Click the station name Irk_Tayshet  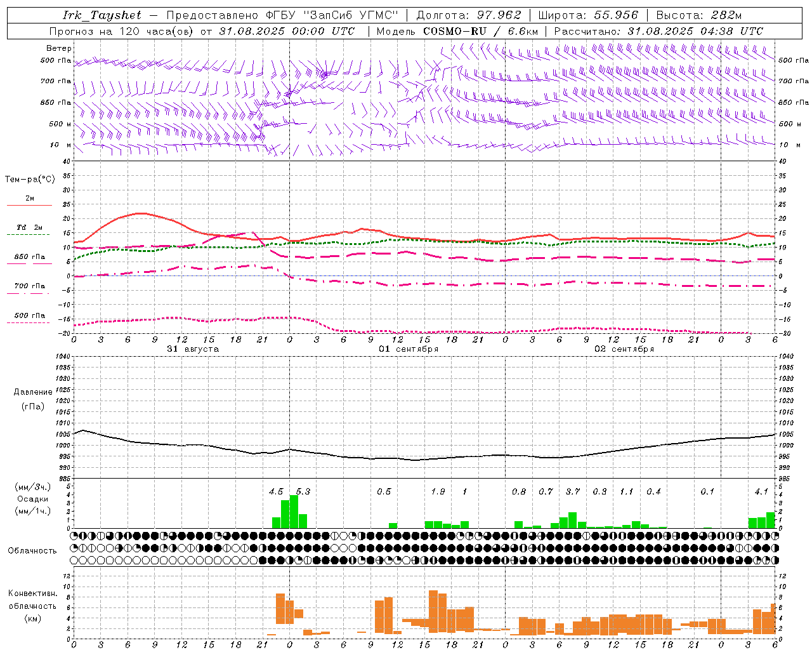(102, 15)
